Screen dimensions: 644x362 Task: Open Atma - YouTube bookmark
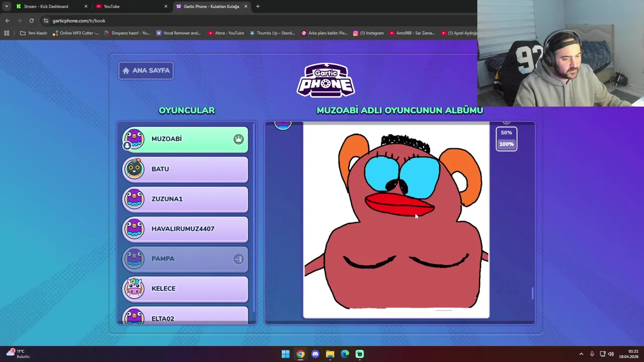point(226,33)
